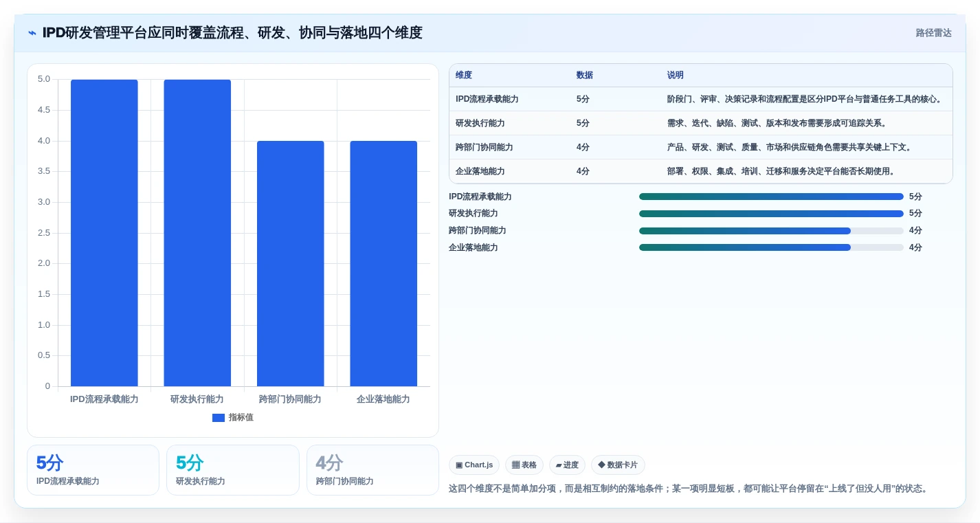Click the page title about IPD研发管理平台
Viewport: 980px width, 523px height.
tap(232, 33)
